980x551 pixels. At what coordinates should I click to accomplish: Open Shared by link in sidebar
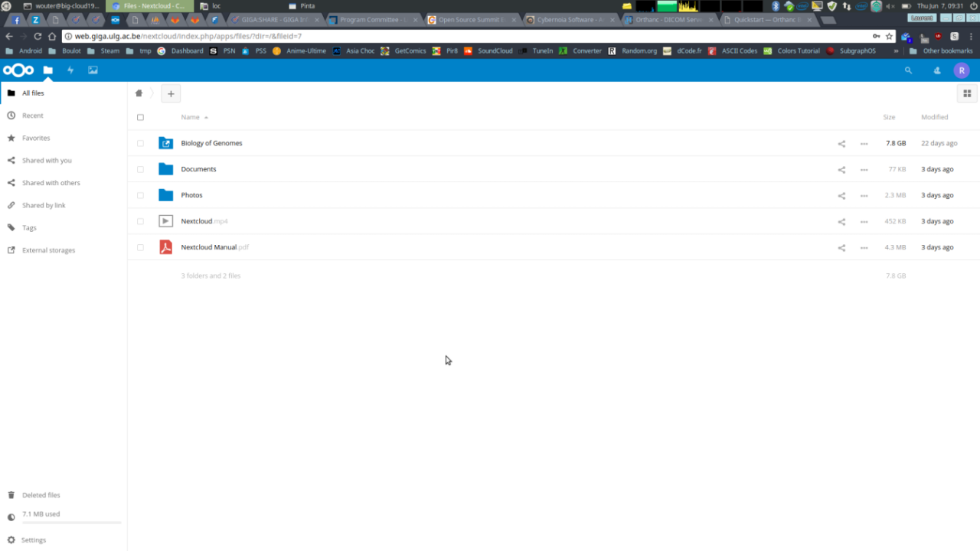point(64,205)
